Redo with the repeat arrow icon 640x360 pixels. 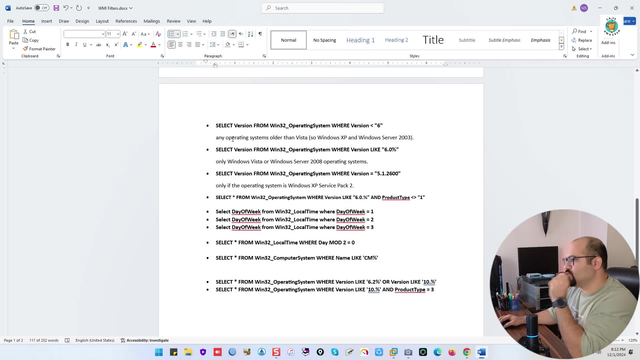(x=79, y=8)
